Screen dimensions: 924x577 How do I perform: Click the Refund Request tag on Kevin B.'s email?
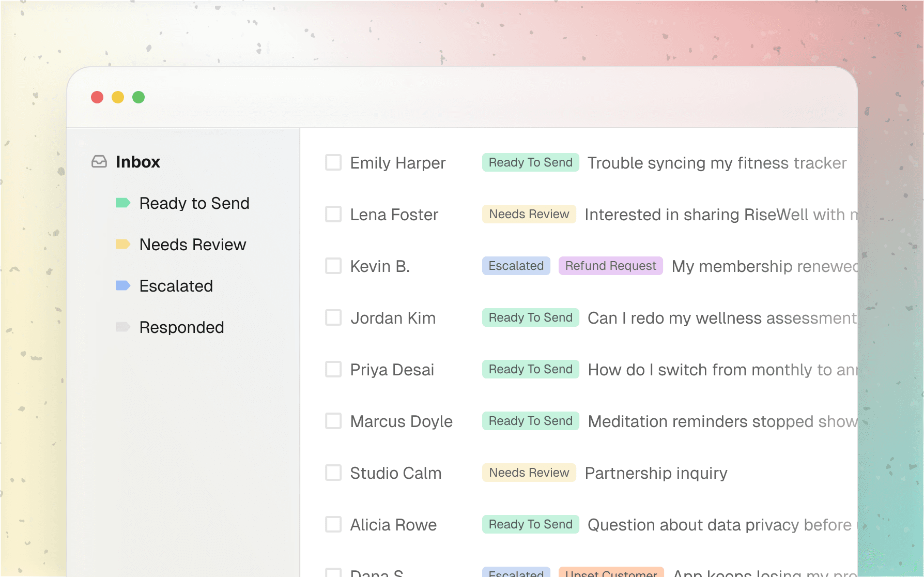(610, 266)
